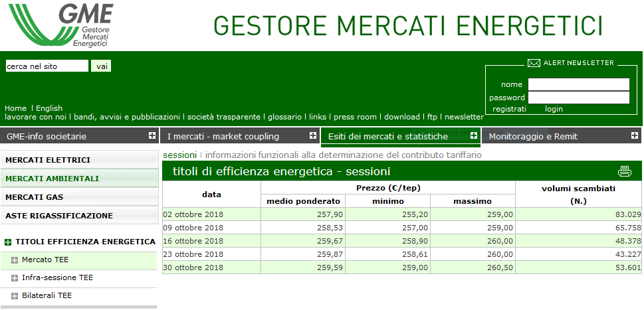Click massimo column header
The width and height of the screenshot is (644, 310).
click(473, 201)
